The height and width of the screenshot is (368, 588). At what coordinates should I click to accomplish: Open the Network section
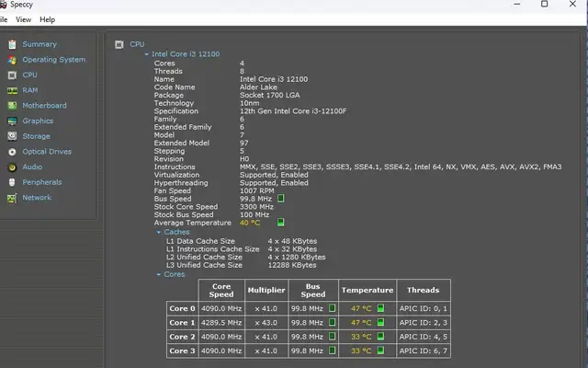(37, 198)
